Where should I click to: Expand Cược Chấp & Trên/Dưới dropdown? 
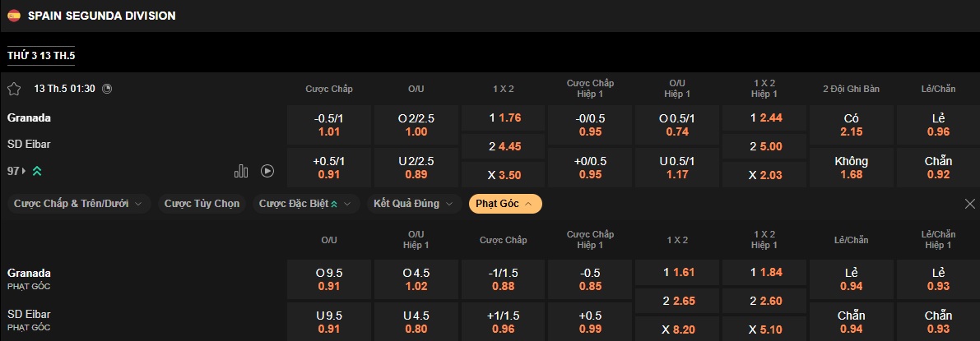(78, 204)
